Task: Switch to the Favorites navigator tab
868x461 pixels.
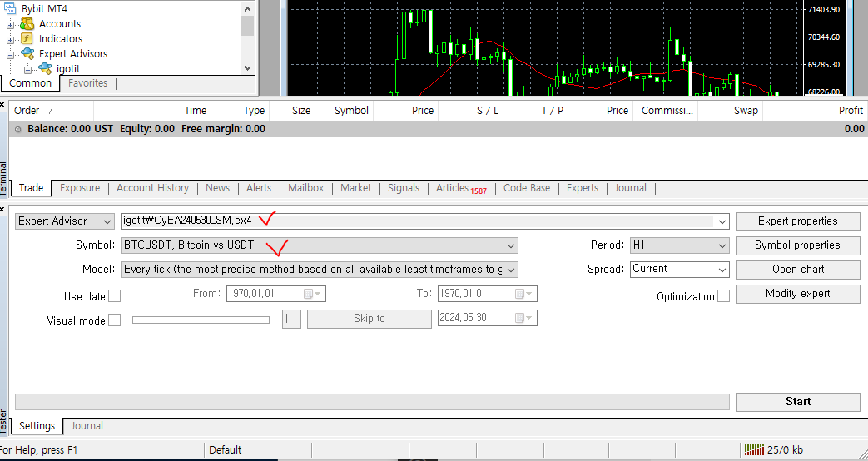Action: click(x=87, y=83)
